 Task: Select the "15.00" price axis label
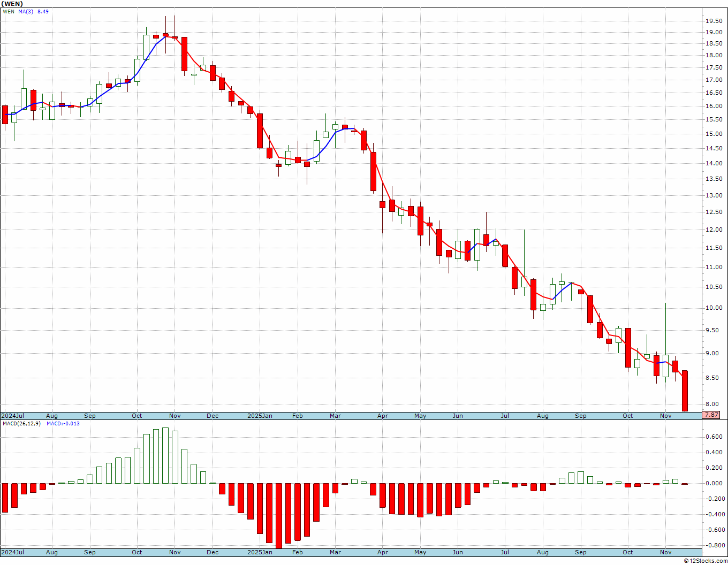click(x=714, y=134)
